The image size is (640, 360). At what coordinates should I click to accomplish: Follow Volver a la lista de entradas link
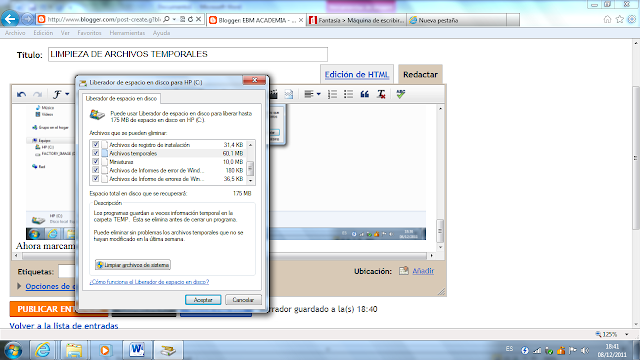(64, 326)
